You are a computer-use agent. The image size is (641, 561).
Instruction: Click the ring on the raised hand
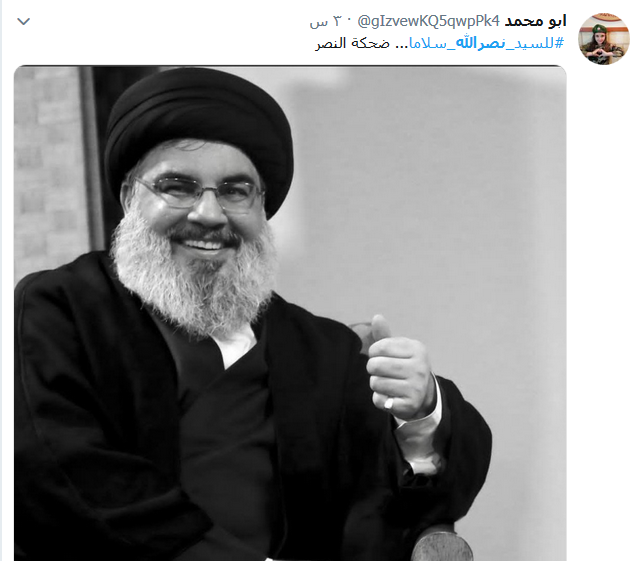click(388, 403)
